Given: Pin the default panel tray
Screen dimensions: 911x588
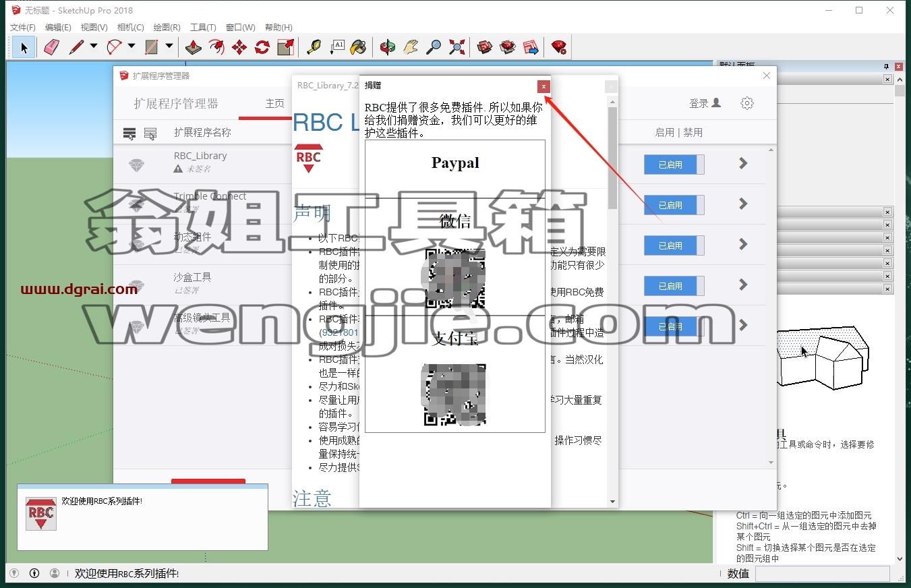Looking at the screenshot, I should (887, 66).
